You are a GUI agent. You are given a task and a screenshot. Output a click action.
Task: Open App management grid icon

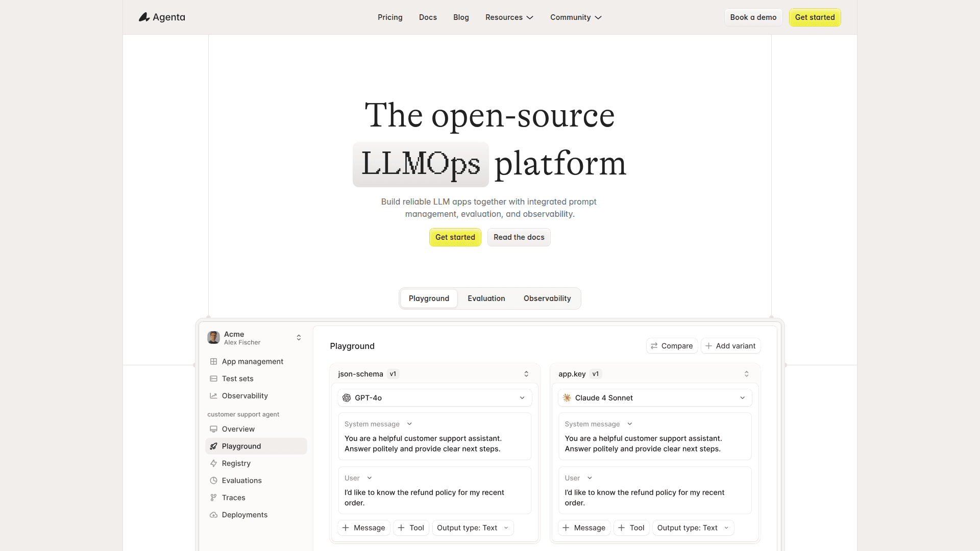pyautogui.click(x=213, y=361)
